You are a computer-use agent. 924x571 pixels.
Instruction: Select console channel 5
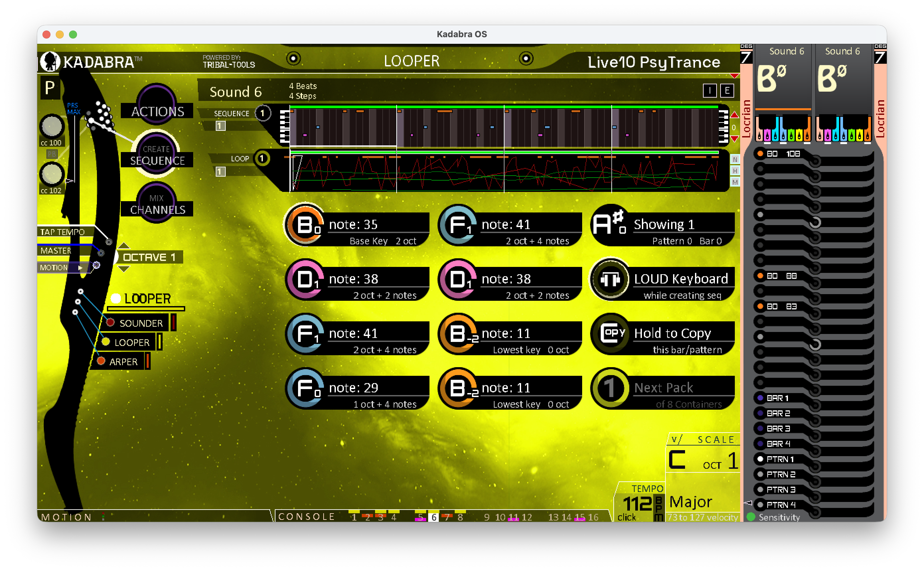(420, 517)
